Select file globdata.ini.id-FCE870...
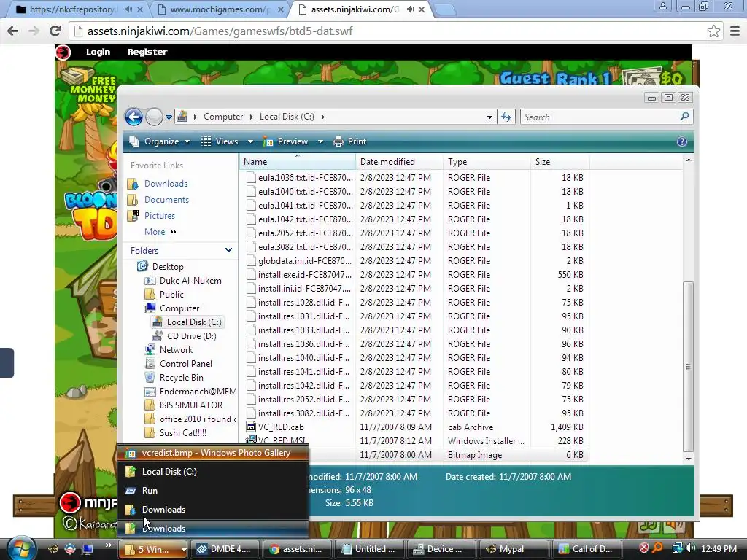Image resolution: width=747 pixels, height=560 pixels. (305, 261)
